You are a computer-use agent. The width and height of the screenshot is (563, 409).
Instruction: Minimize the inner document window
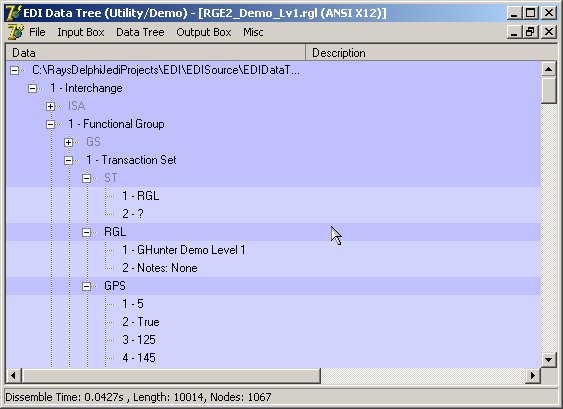click(515, 32)
